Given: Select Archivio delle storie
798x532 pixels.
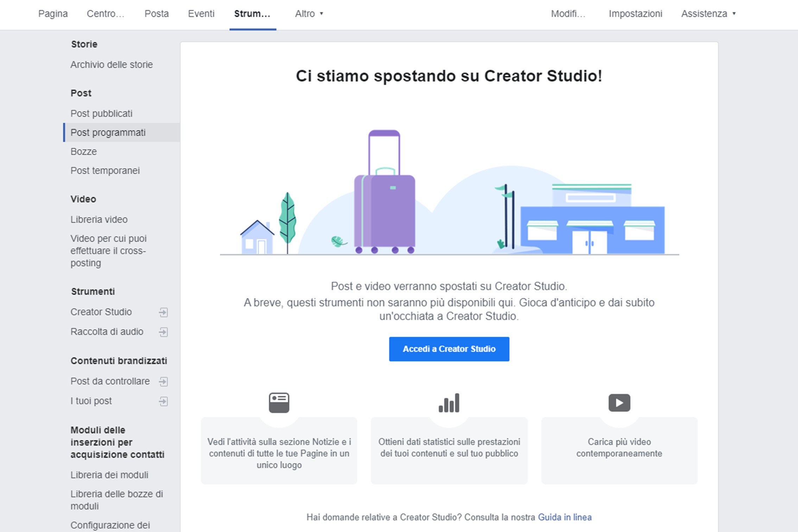Looking at the screenshot, I should (112, 65).
